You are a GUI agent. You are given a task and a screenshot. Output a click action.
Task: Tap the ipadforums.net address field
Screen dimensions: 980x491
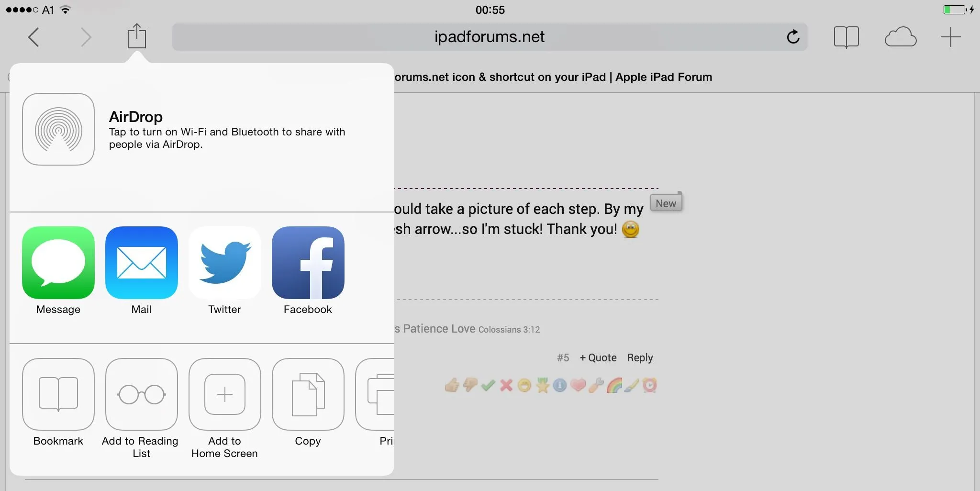click(x=488, y=37)
